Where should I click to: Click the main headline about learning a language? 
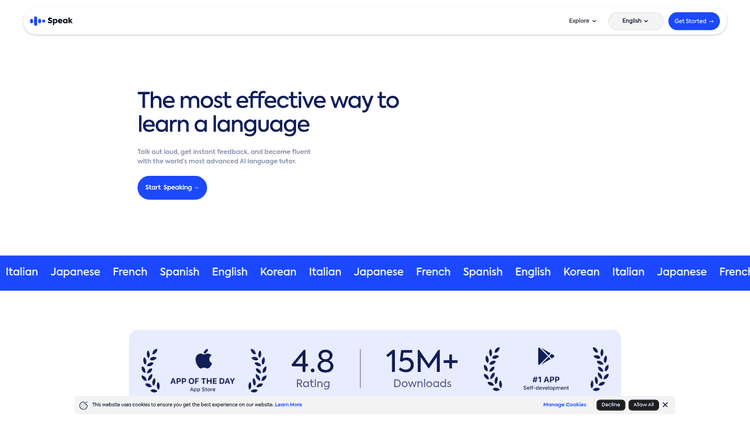[268, 112]
